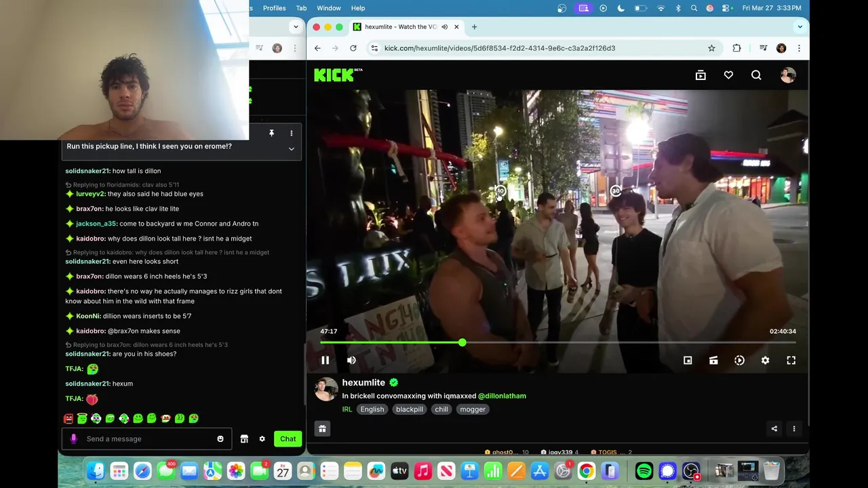
Task: Open the stream more-options vertical dots
Action: tap(794, 428)
